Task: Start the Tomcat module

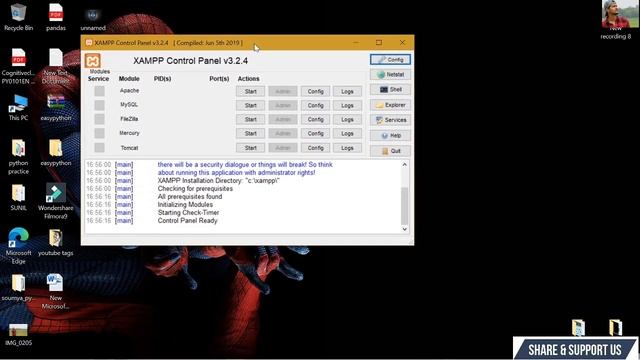Action: click(x=250, y=148)
